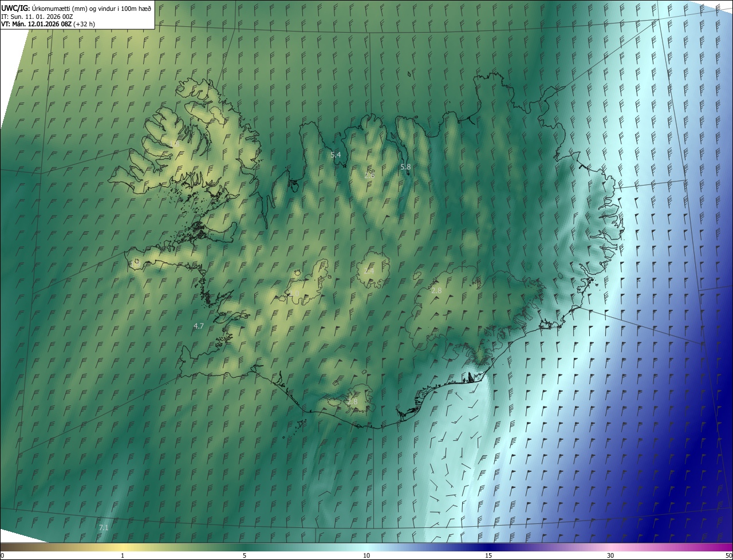
Task: Click the 15 tick on the color scale
Action: (488, 555)
